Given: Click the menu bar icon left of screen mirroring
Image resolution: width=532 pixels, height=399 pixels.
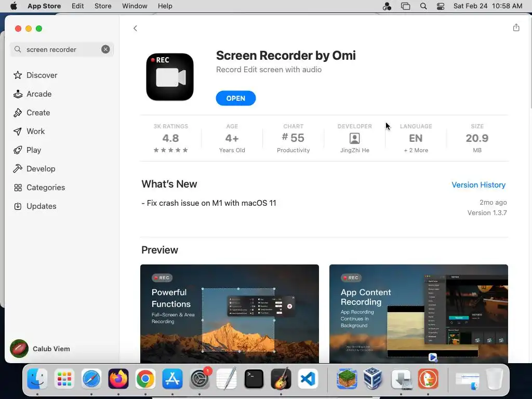Looking at the screenshot, I should click(x=387, y=6).
